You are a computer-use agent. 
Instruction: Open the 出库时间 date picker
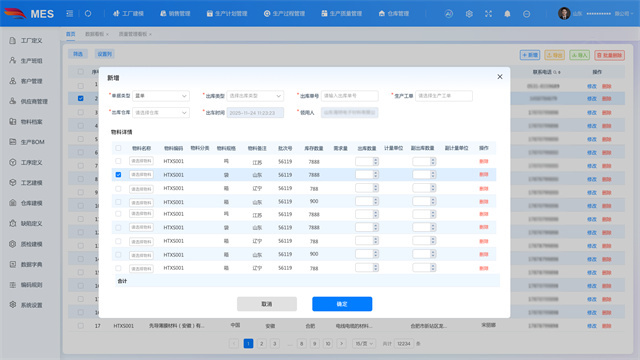255,113
